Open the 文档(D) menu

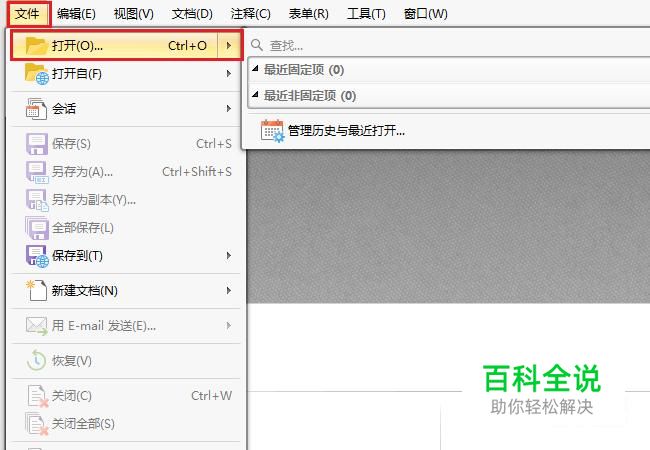192,14
